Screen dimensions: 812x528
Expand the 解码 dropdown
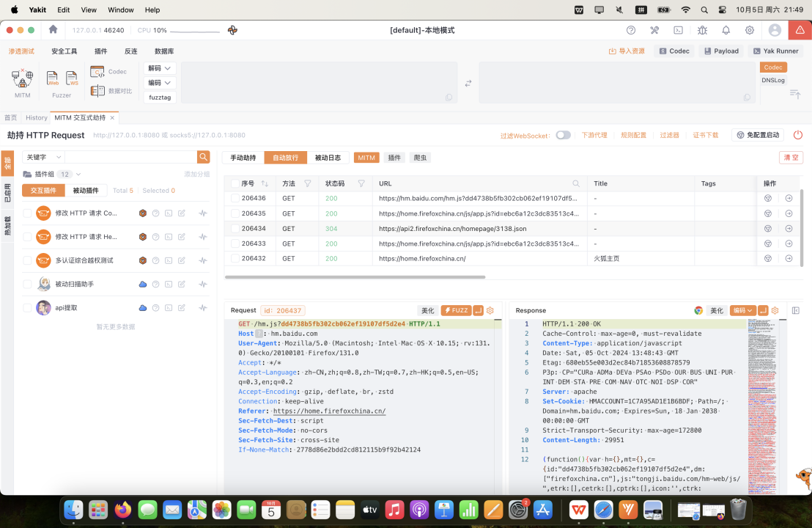pyautogui.click(x=160, y=68)
